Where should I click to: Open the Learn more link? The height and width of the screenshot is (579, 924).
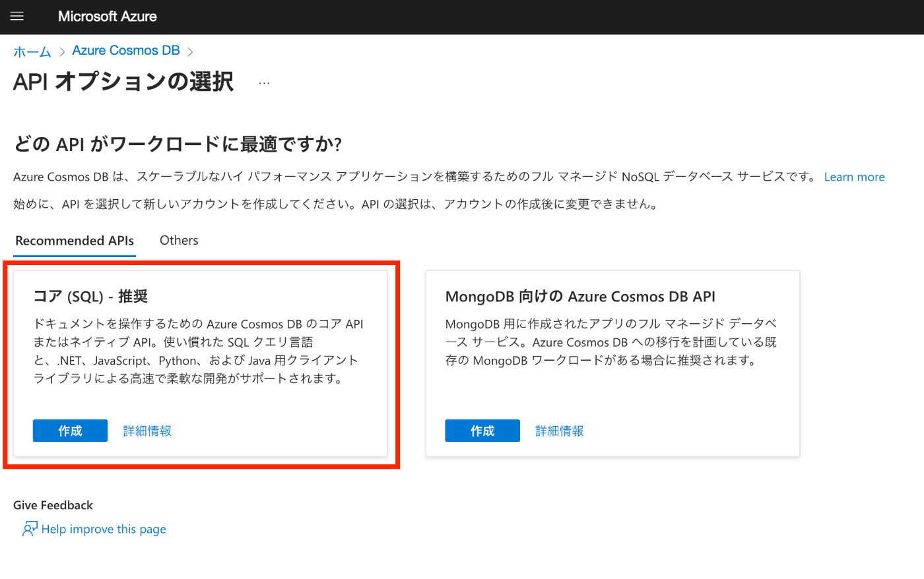[x=854, y=177]
